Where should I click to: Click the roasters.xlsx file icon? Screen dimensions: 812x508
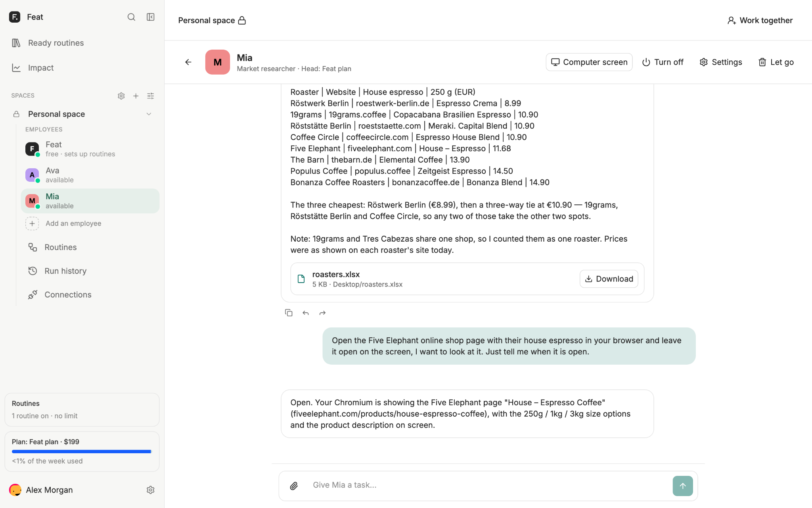tap(301, 279)
